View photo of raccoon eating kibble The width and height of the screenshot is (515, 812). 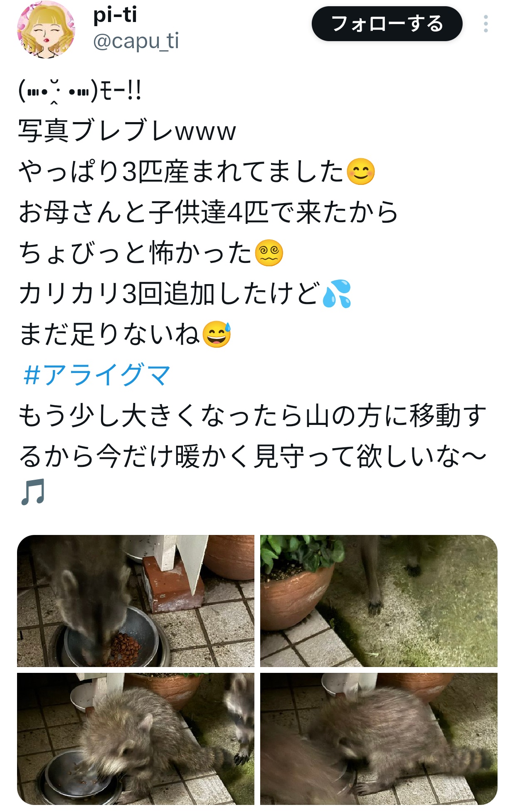coord(136,601)
